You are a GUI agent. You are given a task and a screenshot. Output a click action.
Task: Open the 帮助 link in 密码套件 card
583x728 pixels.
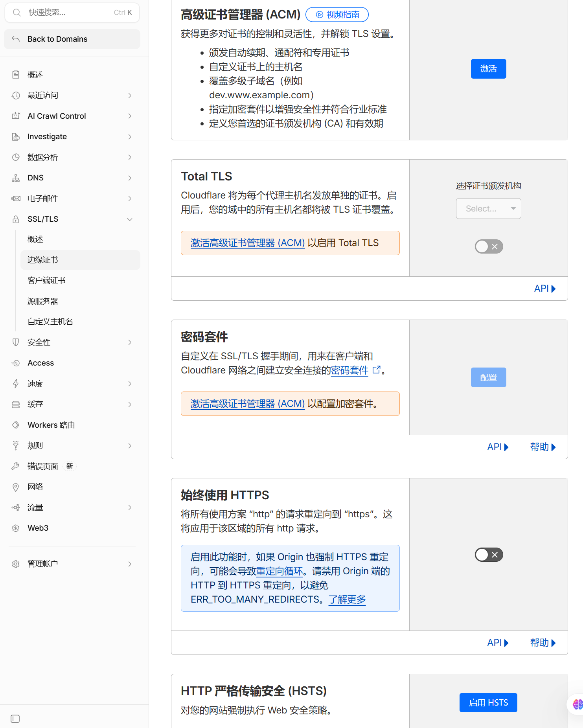543,447
